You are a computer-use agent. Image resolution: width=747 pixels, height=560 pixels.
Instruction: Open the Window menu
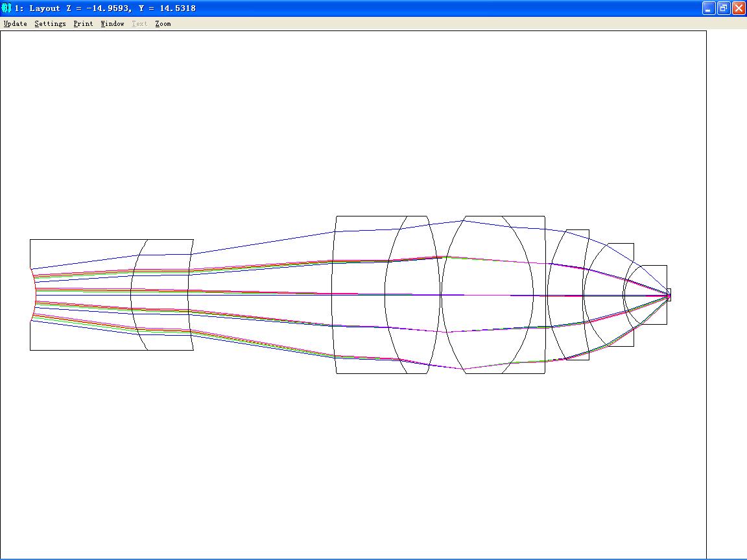point(112,23)
